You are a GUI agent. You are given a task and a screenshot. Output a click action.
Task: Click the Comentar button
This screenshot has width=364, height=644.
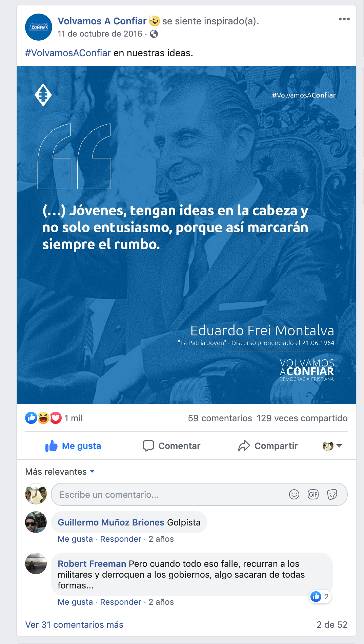[171, 446]
